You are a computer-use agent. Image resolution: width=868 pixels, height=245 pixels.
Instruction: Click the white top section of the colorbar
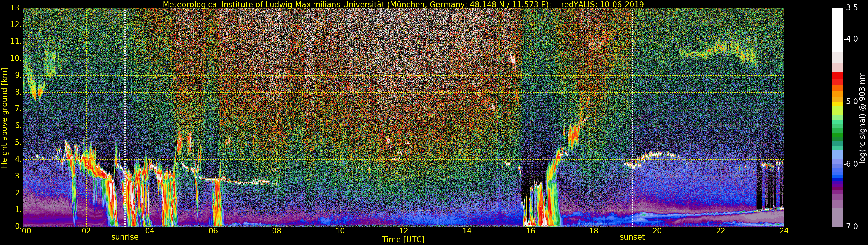pos(837,30)
